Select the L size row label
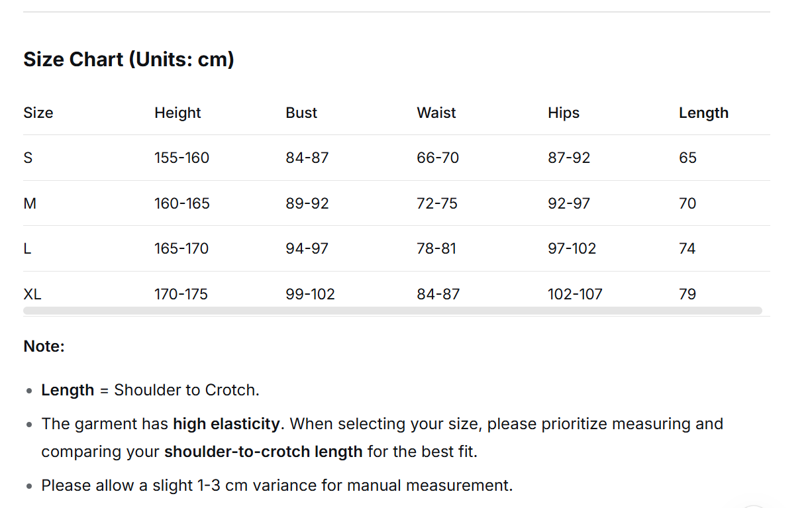812x508 pixels. [x=27, y=248]
